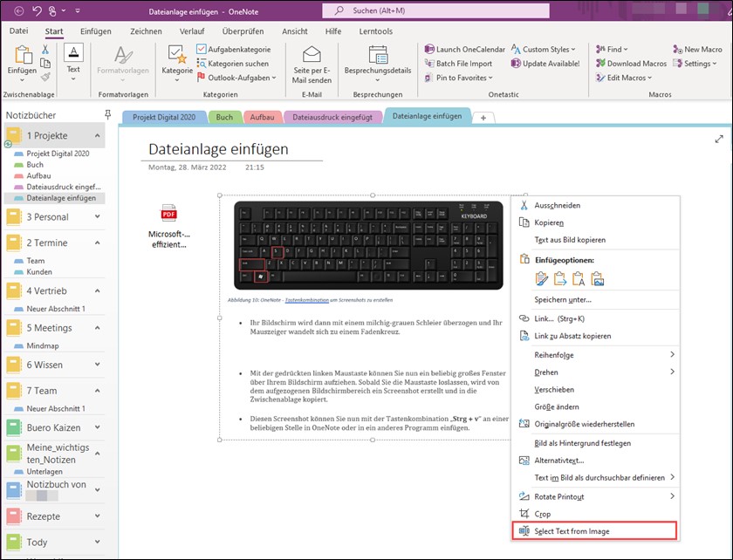This screenshot has width=733, height=560.
Task: Click the Format Painter brush icon
Action: click(45, 77)
